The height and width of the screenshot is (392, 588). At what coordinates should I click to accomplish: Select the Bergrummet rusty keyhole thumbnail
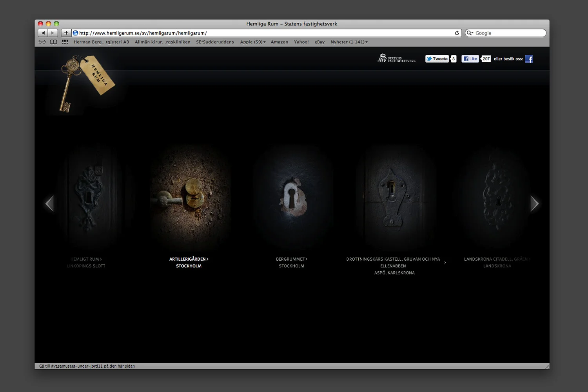click(x=292, y=197)
